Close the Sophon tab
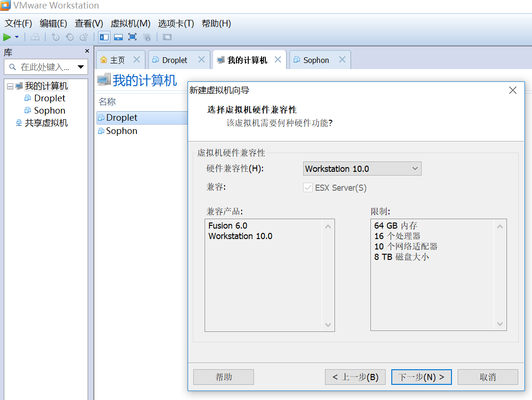Image resolution: width=532 pixels, height=400 pixels. pyautogui.click(x=343, y=60)
